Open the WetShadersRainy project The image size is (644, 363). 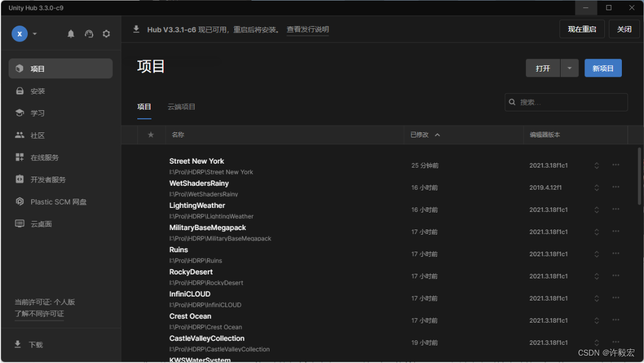[x=199, y=183]
